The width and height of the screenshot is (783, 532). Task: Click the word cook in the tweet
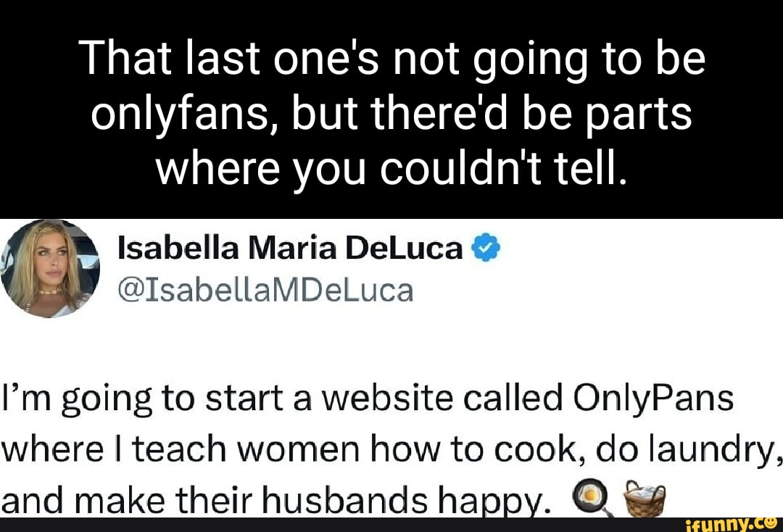pos(534,450)
